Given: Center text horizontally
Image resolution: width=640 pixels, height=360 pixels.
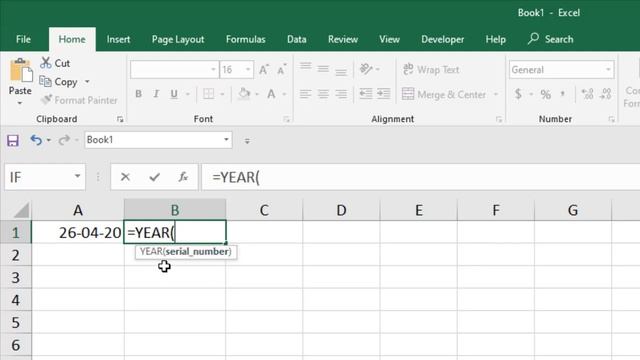Looking at the screenshot, I should coord(323,94).
